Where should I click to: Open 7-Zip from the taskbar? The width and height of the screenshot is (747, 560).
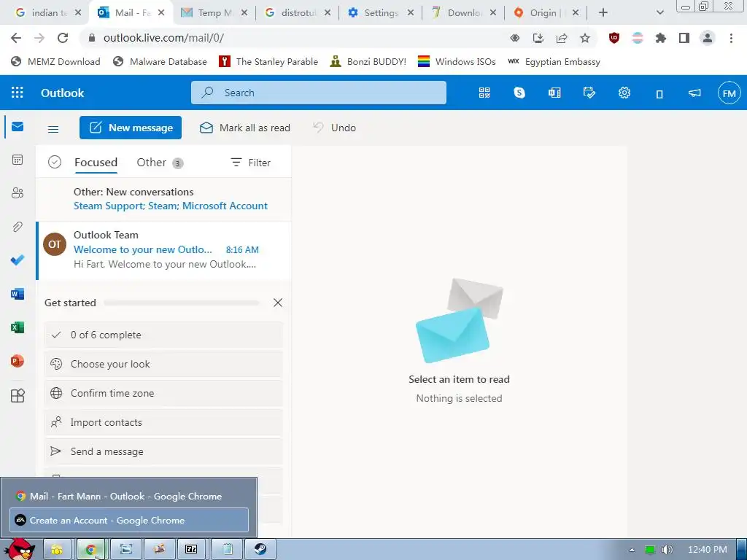tap(191, 549)
